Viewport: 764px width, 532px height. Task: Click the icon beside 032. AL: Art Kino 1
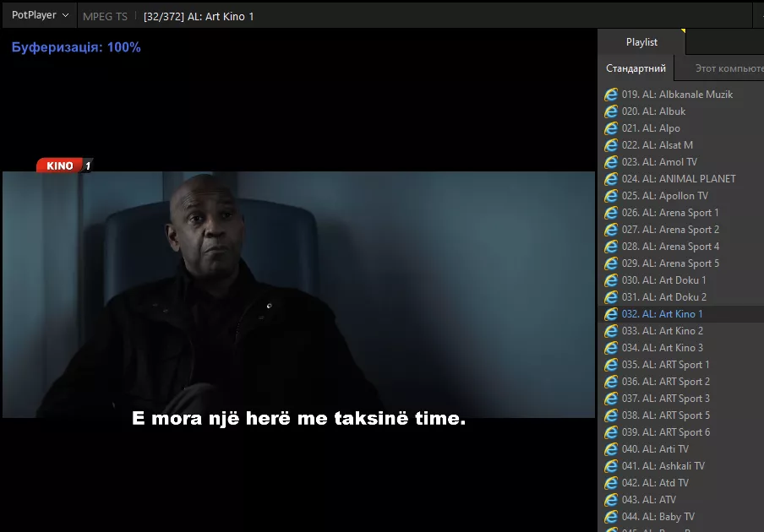coord(611,314)
